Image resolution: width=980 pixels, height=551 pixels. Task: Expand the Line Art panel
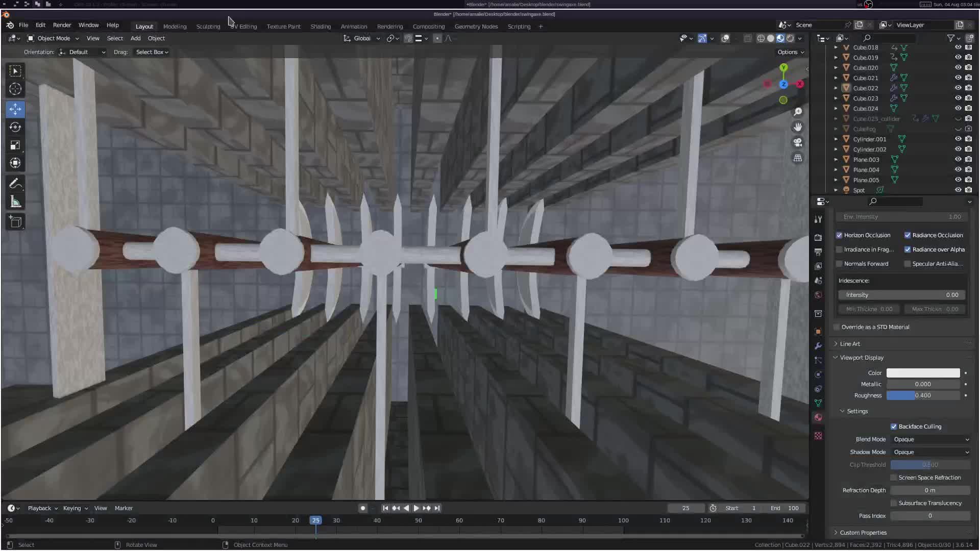click(x=850, y=344)
